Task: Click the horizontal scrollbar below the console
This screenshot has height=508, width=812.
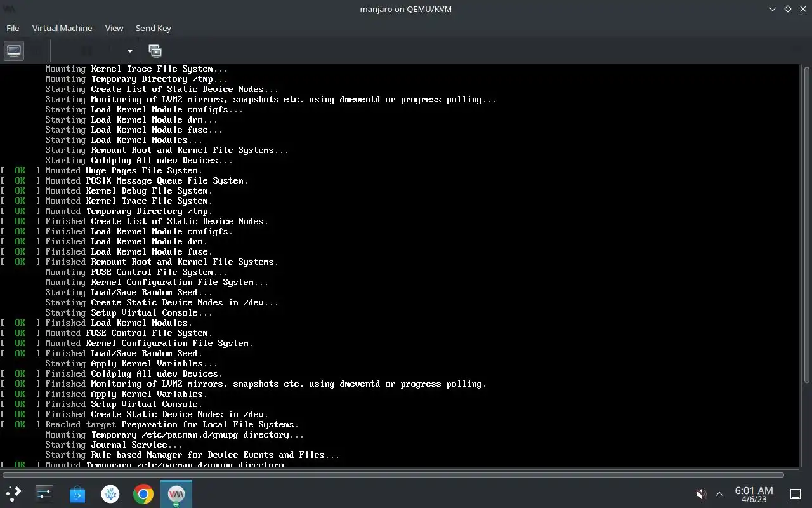Action: [x=393, y=474]
